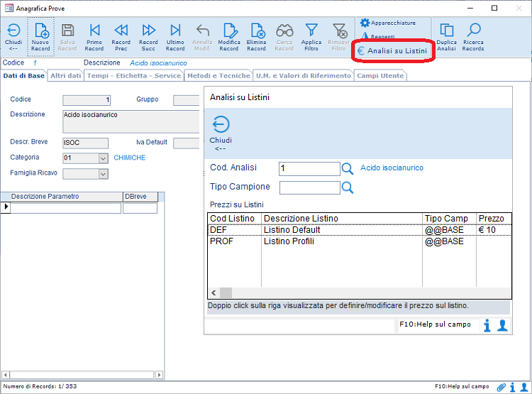Click the user icon in bottom status bar
532x394 pixels.
coord(524,387)
